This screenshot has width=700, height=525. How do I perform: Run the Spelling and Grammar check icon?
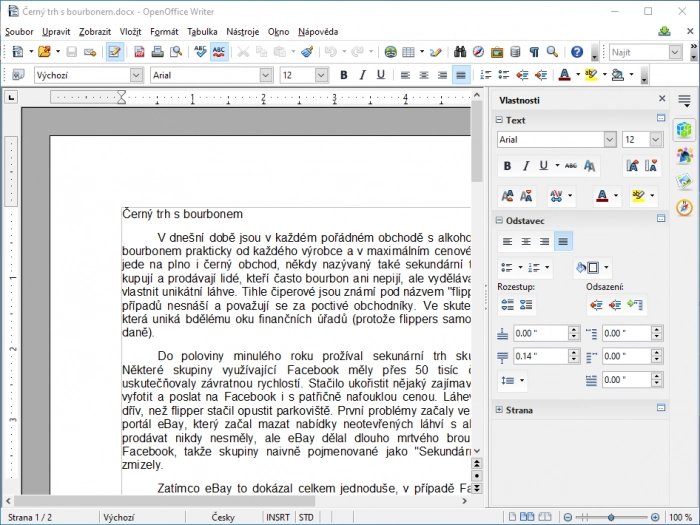point(200,52)
